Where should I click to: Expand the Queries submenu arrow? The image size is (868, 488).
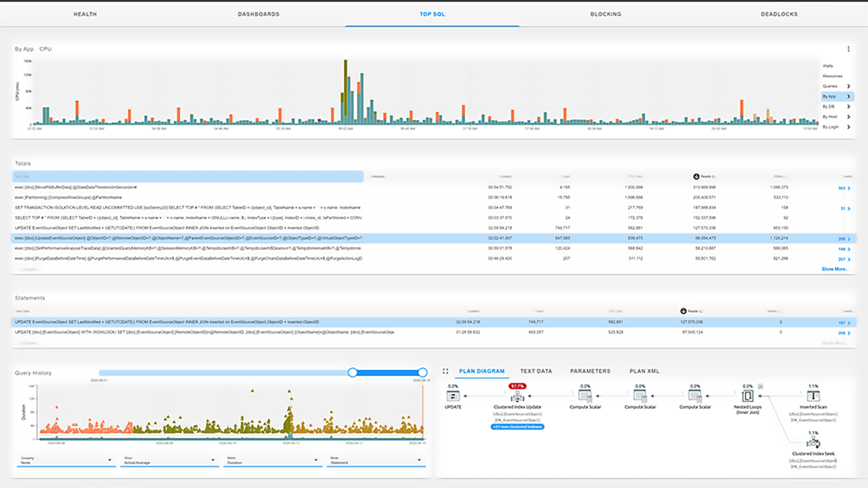(848, 86)
